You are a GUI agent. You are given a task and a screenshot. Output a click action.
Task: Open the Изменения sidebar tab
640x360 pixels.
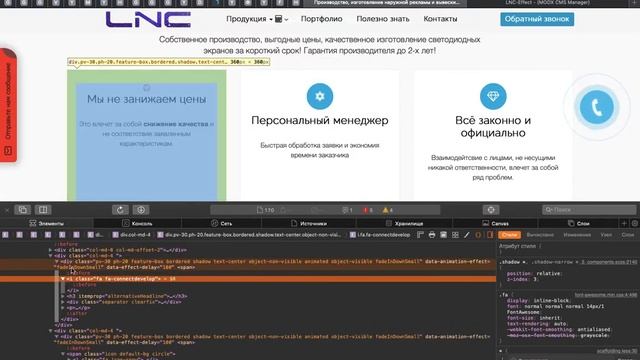point(577,235)
